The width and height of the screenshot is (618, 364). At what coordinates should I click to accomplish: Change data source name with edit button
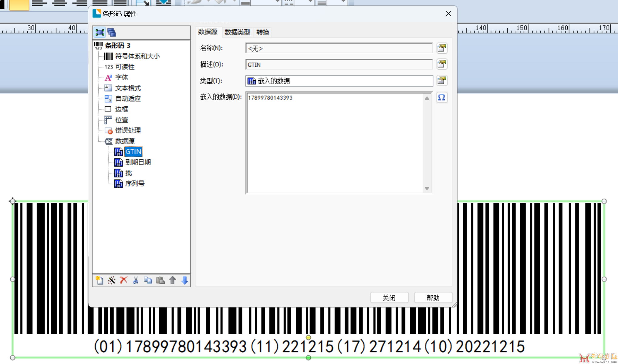click(x=441, y=48)
